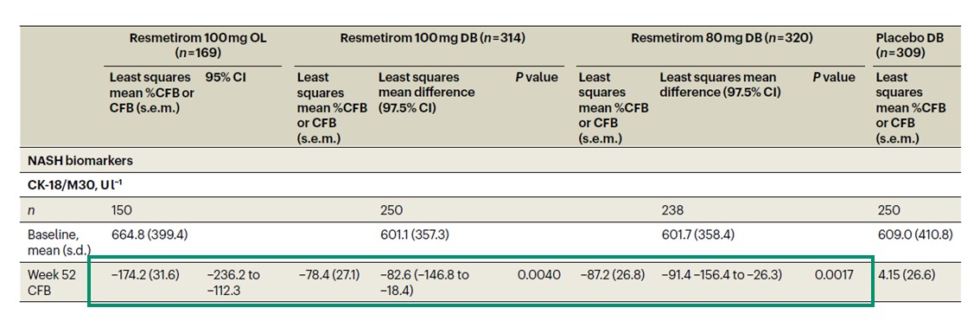Click the −78.4 (27.1) cell
Viewport: 980px width, 327px height.
328,274
